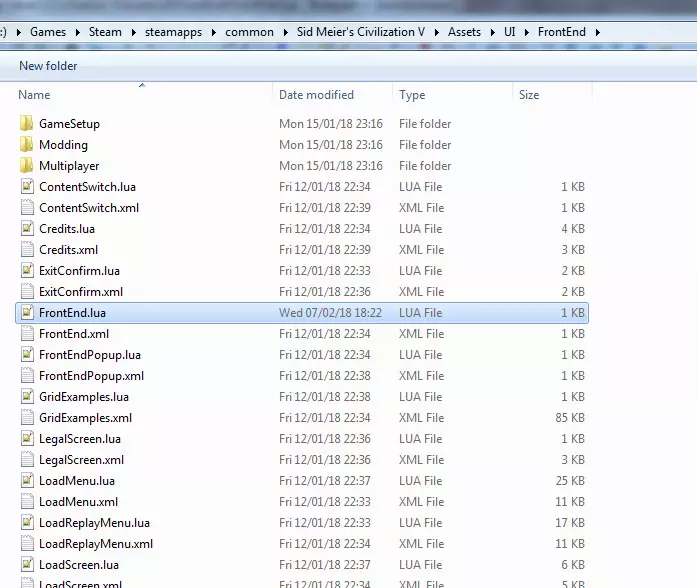Select the Modding folder icon

pyautogui.click(x=27, y=144)
